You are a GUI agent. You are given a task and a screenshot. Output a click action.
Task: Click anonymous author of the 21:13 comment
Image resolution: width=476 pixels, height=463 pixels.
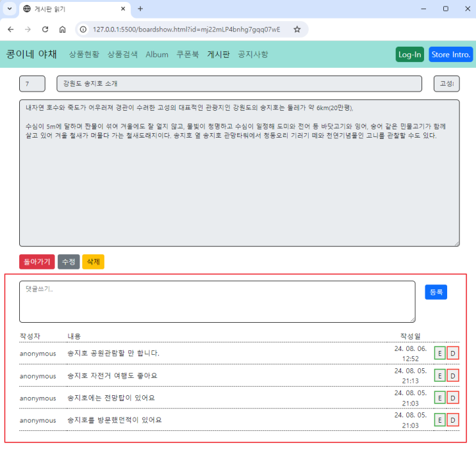pyautogui.click(x=38, y=376)
